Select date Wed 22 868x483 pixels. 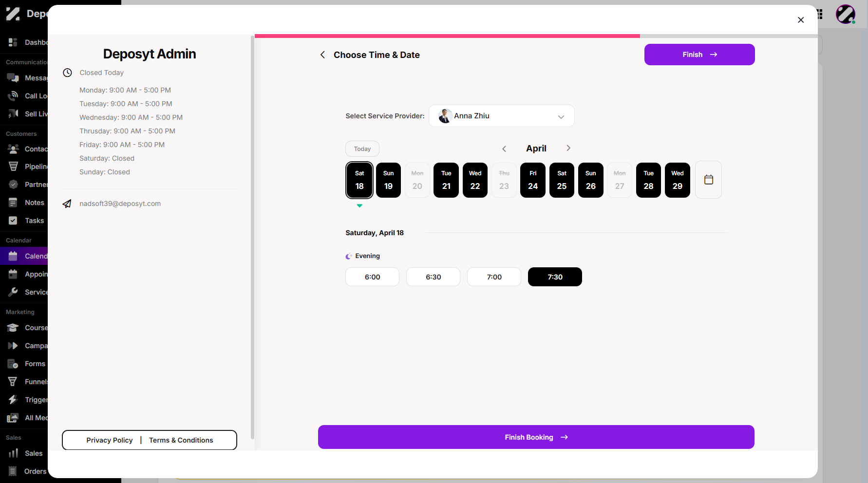click(x=475, y=180)
